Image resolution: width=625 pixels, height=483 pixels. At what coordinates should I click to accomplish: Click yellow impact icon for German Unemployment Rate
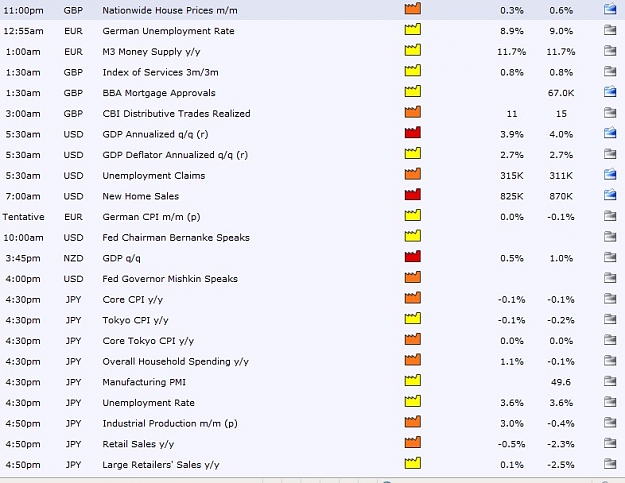pos(413,29)
